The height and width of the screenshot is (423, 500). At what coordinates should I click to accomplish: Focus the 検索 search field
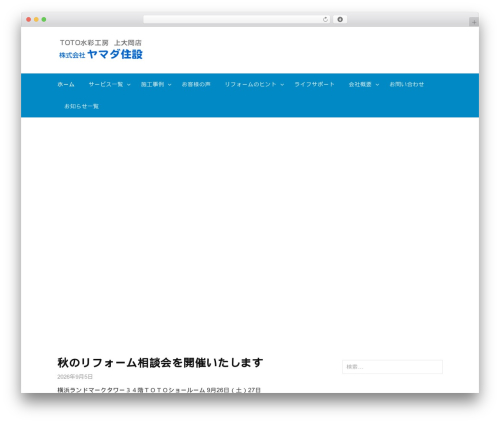point(392,367)
